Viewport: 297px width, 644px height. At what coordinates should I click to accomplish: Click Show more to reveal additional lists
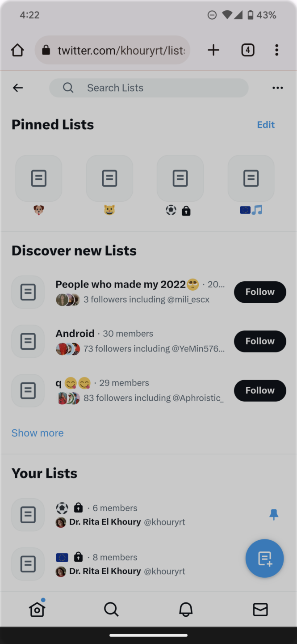pyautogui.click(x=37, y=432)
